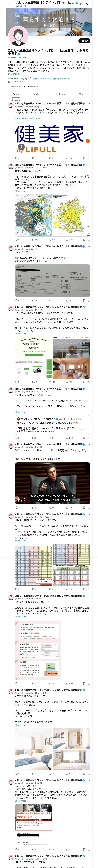This screenshot has width=98, height=868.
Task: Share the Jul 27, 2024 radio post
Action: coord(89,438)
